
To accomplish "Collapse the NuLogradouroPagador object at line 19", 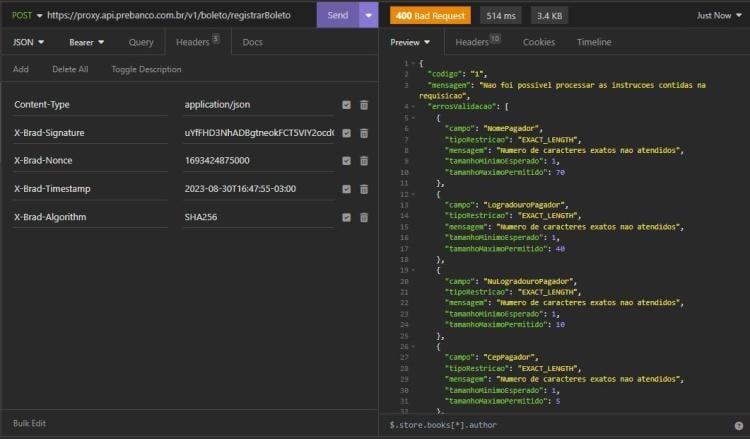I will (x=413, y=270).
